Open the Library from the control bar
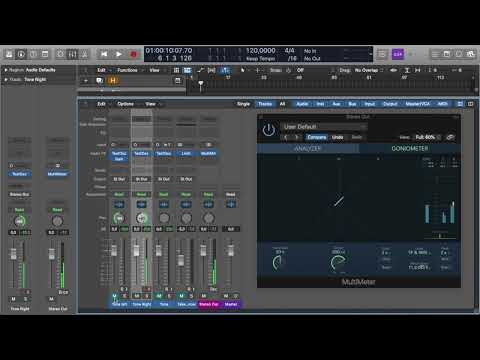Screen dimensions: 480x360 (x=9, y=54)
